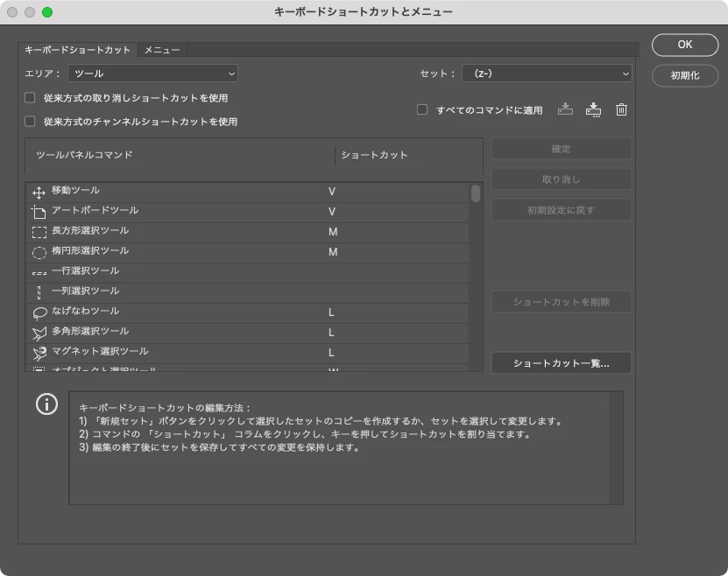
Task: Click the Elliptical Marquee tool icon (楕円形選択ツール)
Action: pyautogui.click(x=39, y=252)
